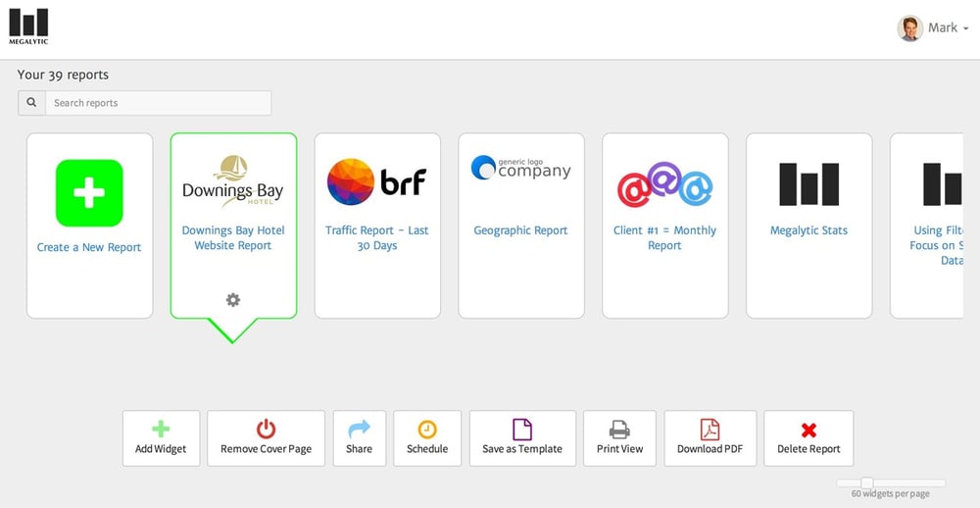980x508 pixels.
Task: Click the Remove Cover Page power icon
Action: (266, 430)
